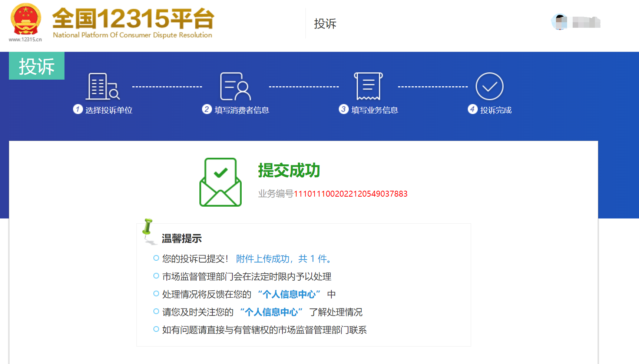
Task: Select the red business number 1110111002022120549037883
Action: [351, 194]
